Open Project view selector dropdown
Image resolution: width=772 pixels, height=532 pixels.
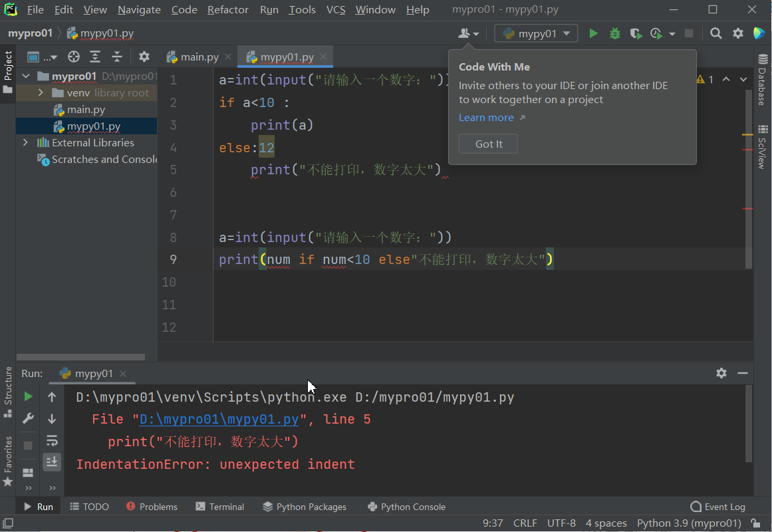[x=42, y=57]
